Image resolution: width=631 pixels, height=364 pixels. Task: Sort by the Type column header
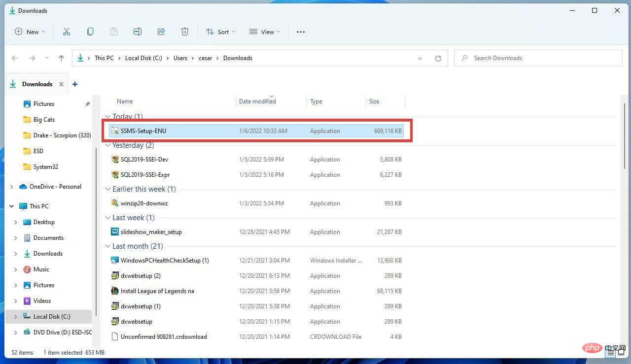(x=316, y=101)
